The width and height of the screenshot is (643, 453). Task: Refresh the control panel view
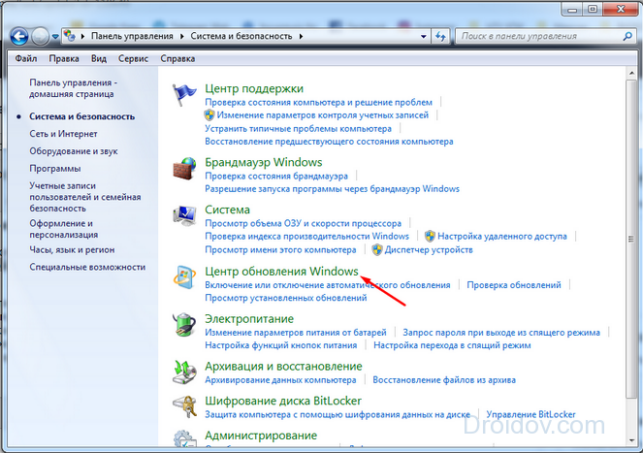[x=440, y=36]
